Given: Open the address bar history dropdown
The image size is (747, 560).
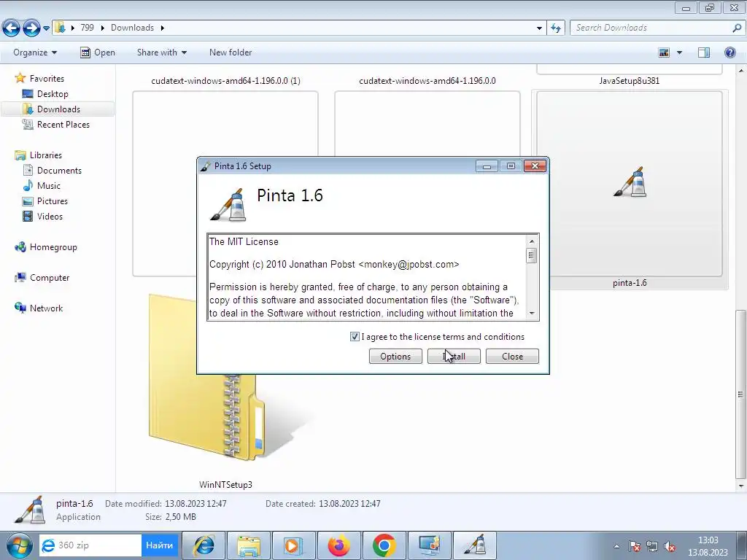Looking at the screenshot, I should click(539, 28).
